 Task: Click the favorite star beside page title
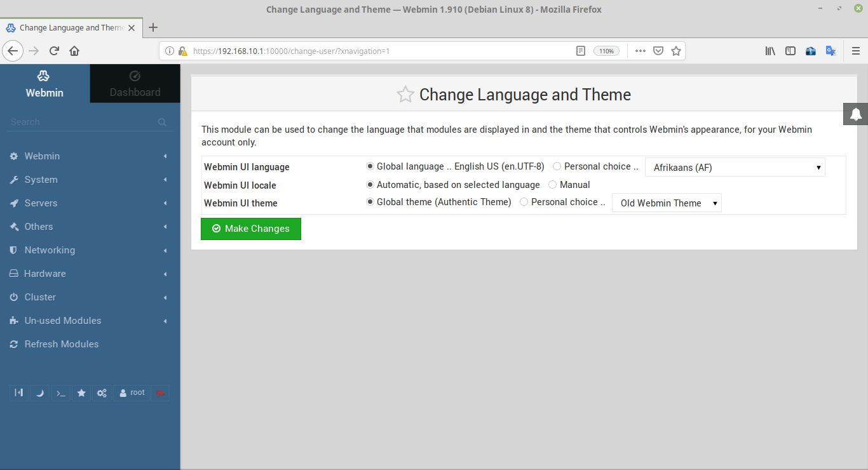[x=405, y=95]
